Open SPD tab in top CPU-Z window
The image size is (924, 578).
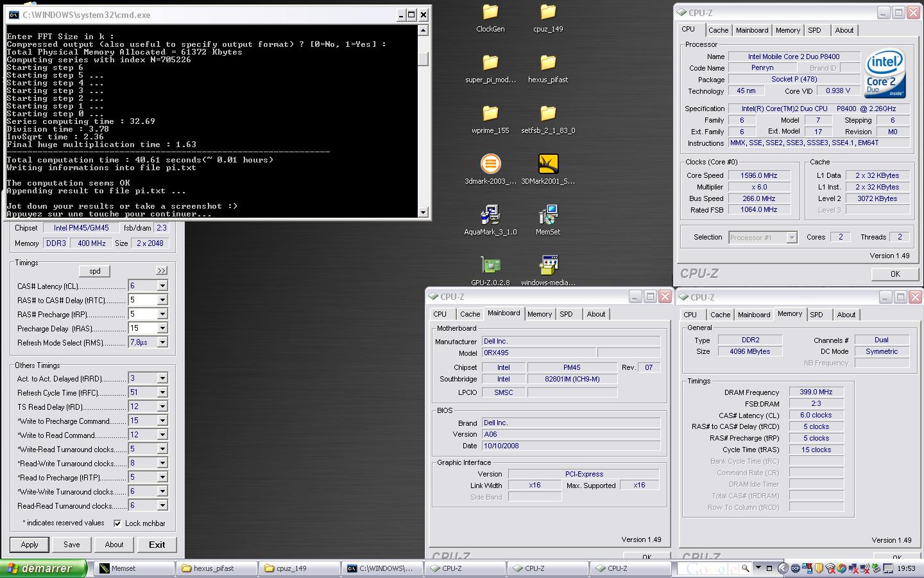pyautogui.click(x=814, y=30)
